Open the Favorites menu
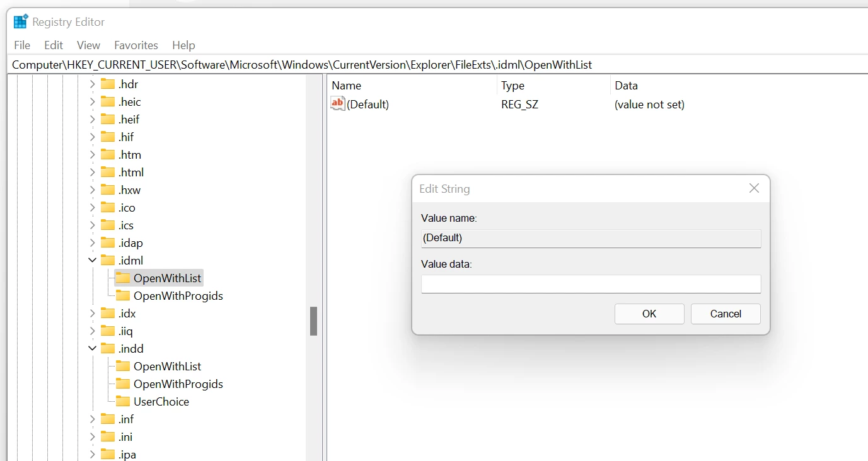The height and width of the screenshot is (461, 868). click(x=136, y=45)
